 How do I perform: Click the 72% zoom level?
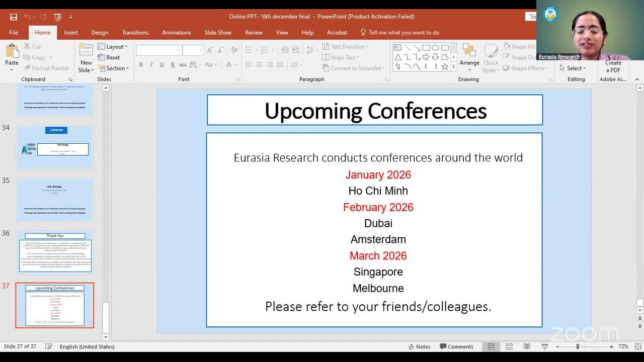click(x=623, y=347)
